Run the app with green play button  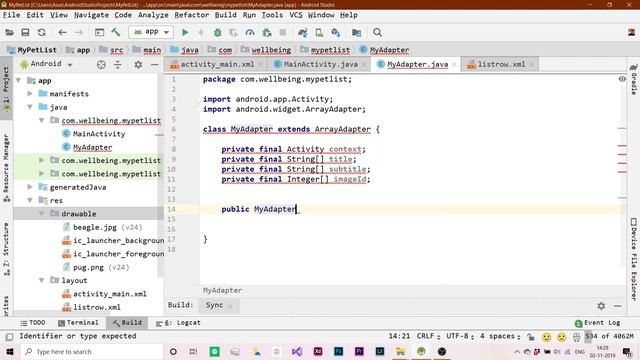[x=185, y=32]
